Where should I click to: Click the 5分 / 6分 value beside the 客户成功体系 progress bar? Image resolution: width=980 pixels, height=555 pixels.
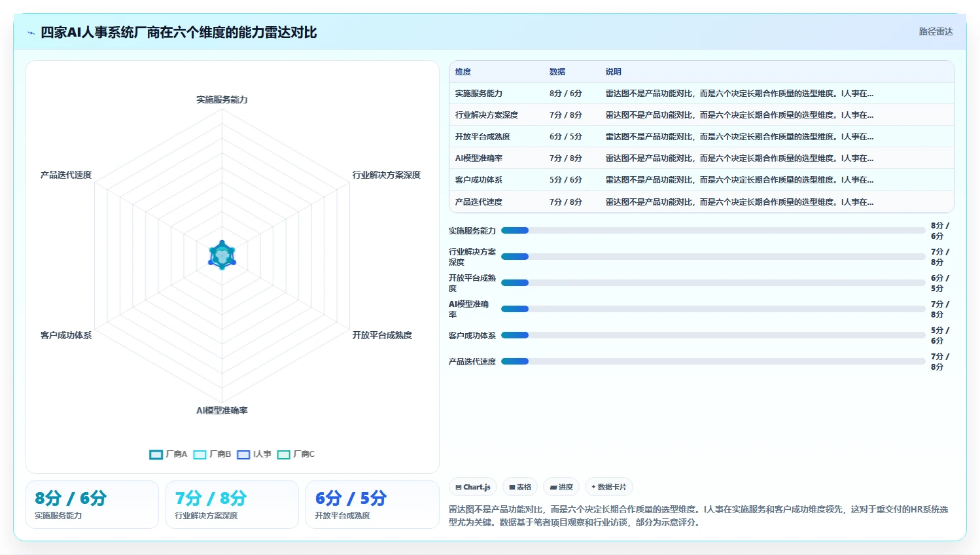[940, 336]
